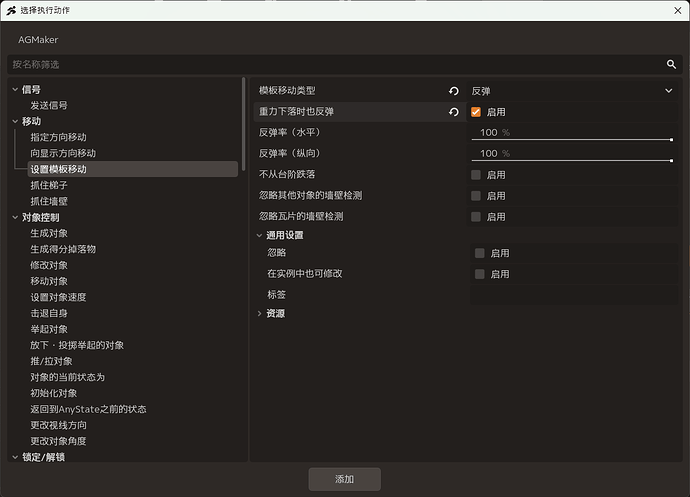Click the 重力下落时也反弹 property label
Screen dimensions: 690x497
296,111
